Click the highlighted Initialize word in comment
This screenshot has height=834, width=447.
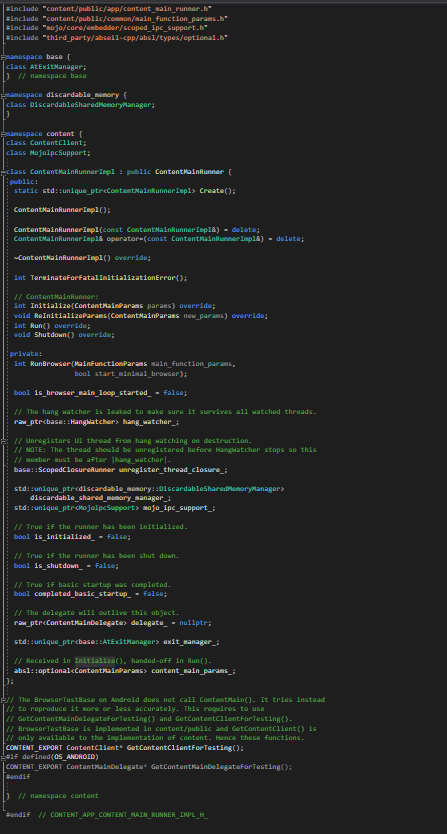95,661
